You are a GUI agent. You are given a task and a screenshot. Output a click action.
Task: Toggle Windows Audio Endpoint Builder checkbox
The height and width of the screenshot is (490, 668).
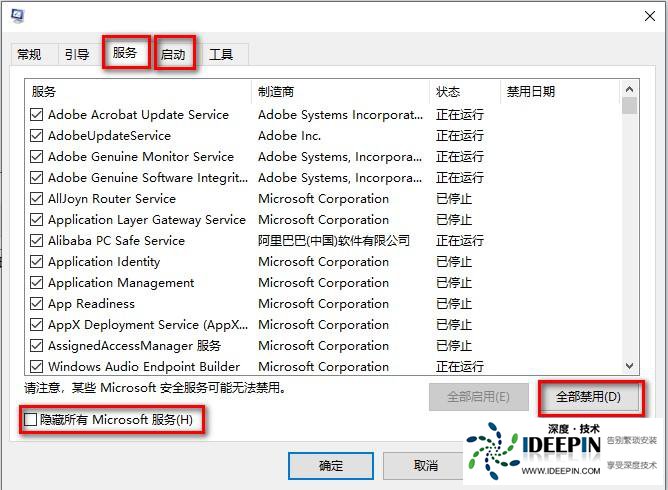coord(37,366)
